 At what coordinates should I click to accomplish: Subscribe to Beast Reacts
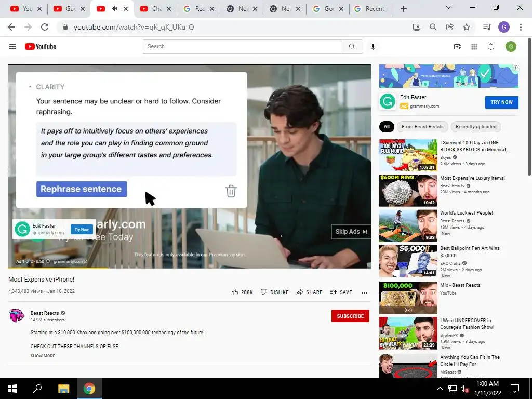click(350, 316)
